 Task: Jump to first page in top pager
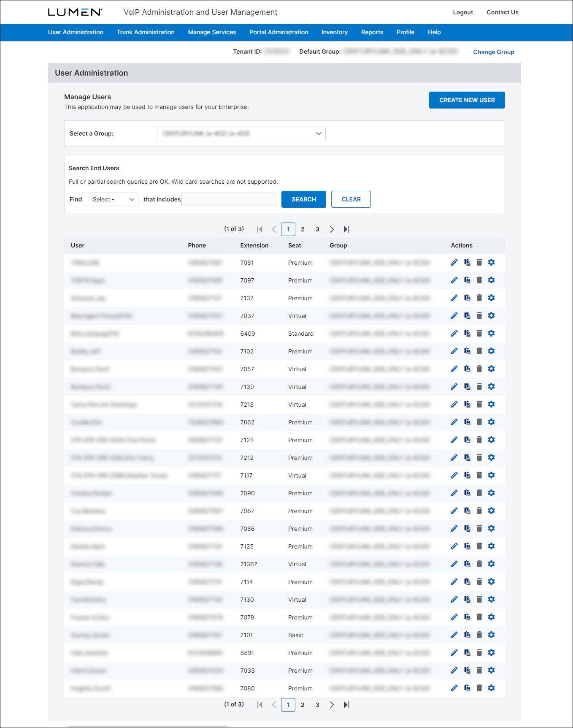pyautogui.click(x=260, y=229)
